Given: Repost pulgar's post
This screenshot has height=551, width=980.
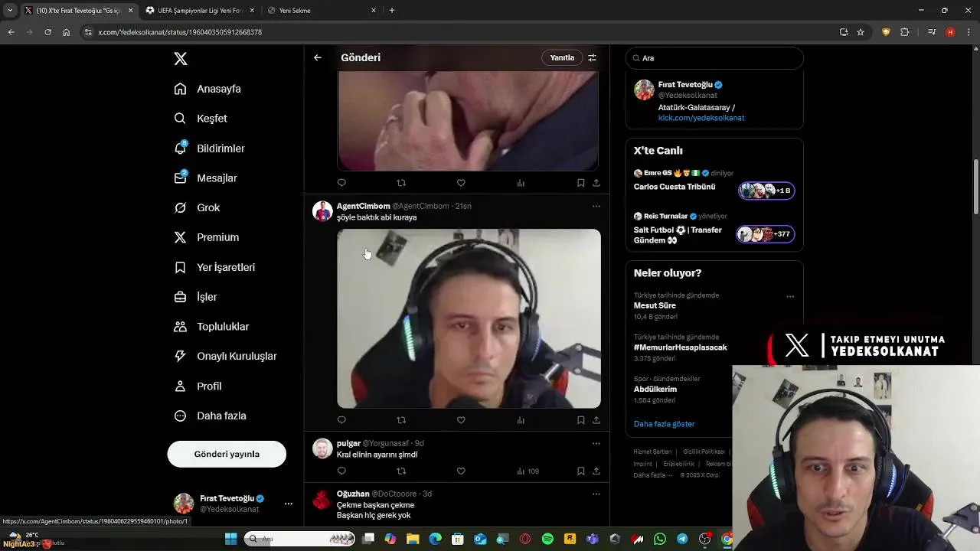Looking at the screenshot, I should 401,471.
